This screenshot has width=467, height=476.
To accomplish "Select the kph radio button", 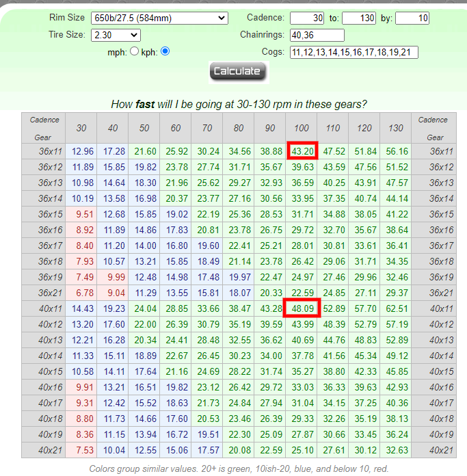I will pyautogui.click(x=165, y=51).
